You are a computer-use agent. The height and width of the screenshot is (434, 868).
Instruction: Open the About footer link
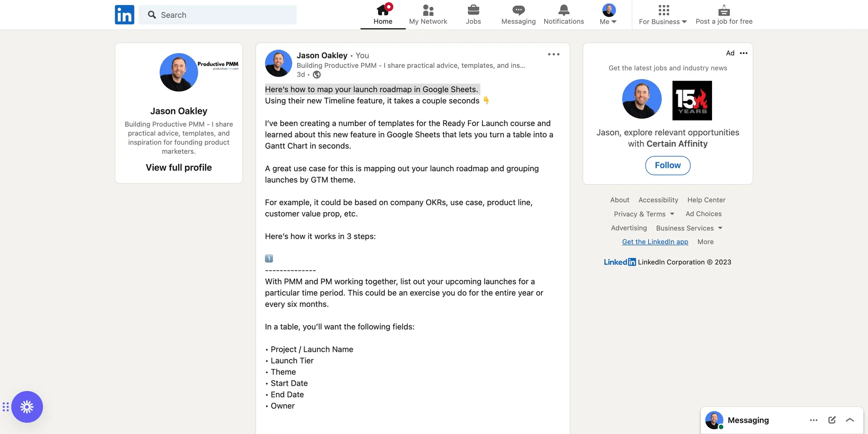(620, 200)
